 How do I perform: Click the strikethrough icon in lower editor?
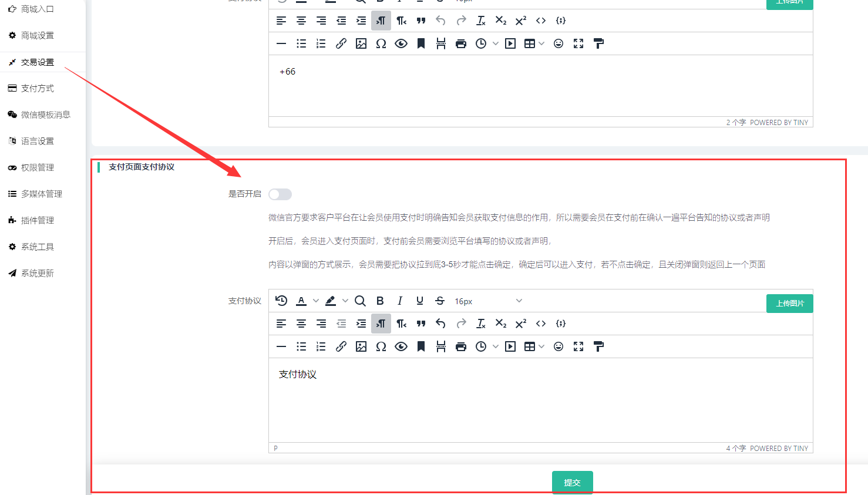click(440, 301)
